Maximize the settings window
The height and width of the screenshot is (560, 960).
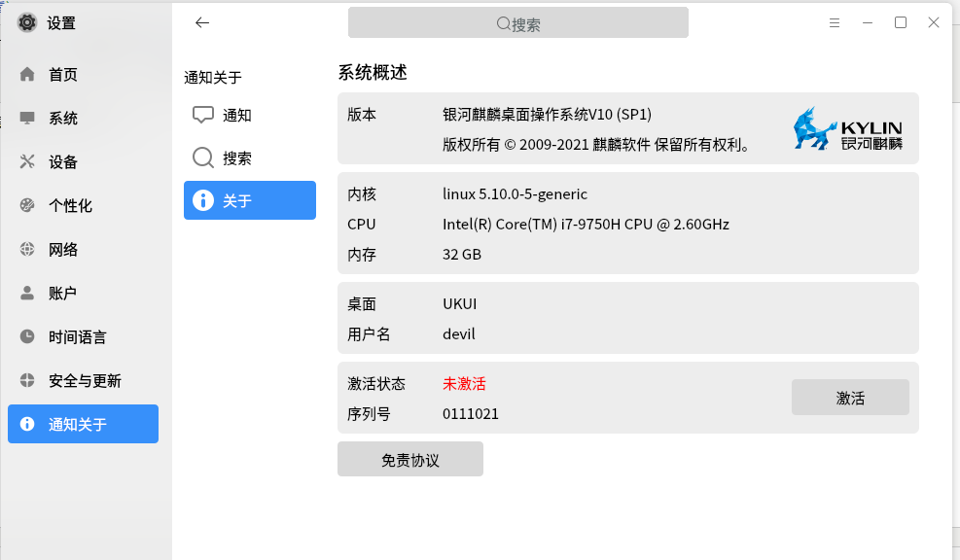pos(901,22)
